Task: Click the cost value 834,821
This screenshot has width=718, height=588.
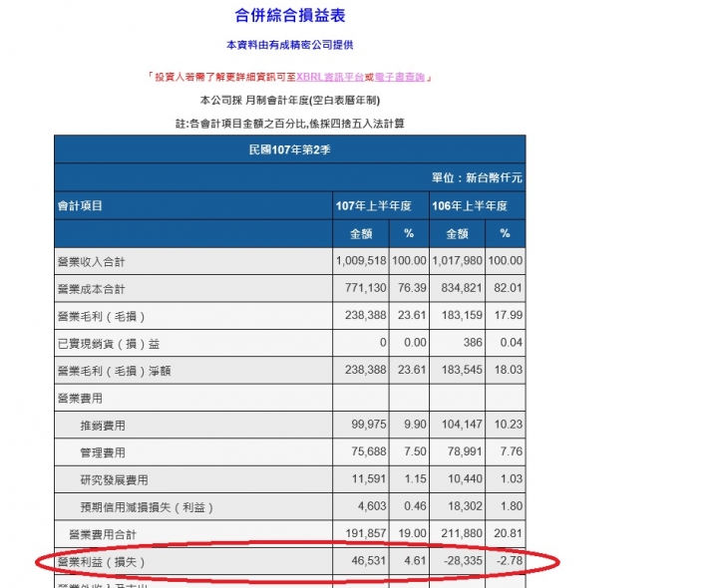Action: pos(462,288)
